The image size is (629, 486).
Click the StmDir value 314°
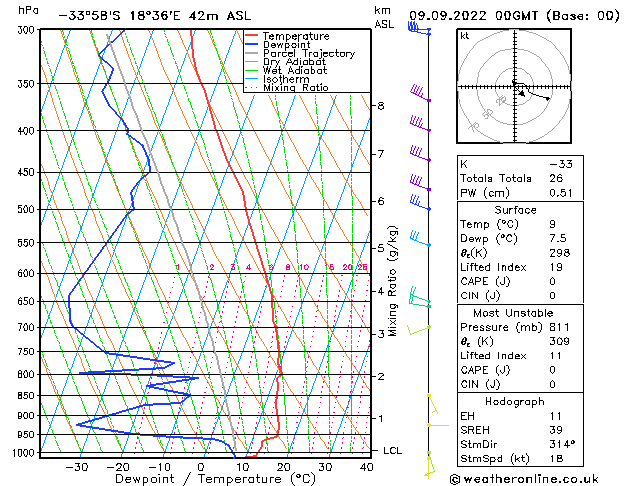[562, 445]
